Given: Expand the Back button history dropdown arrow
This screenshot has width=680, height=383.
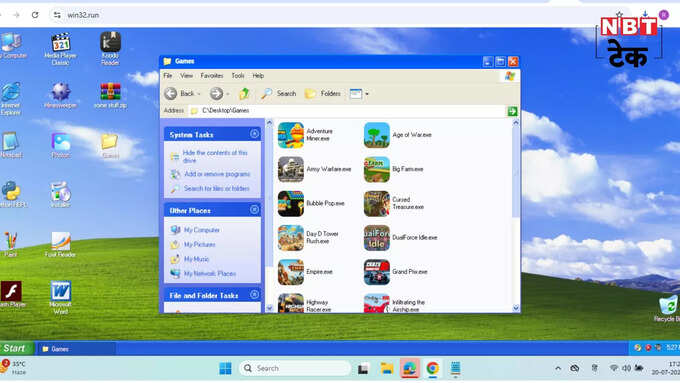Looking at the screenshot, I should (199, 94).
